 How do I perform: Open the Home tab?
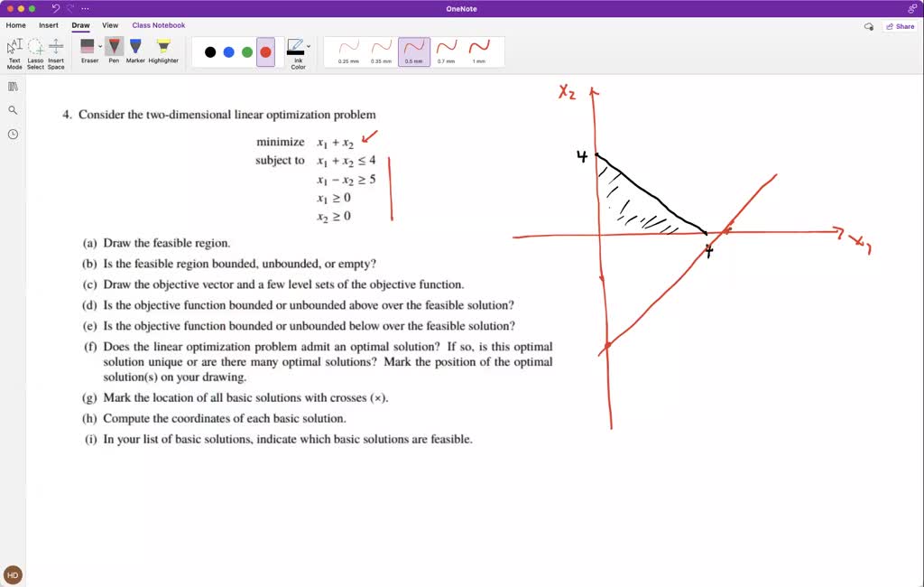(x=16, y=25)
